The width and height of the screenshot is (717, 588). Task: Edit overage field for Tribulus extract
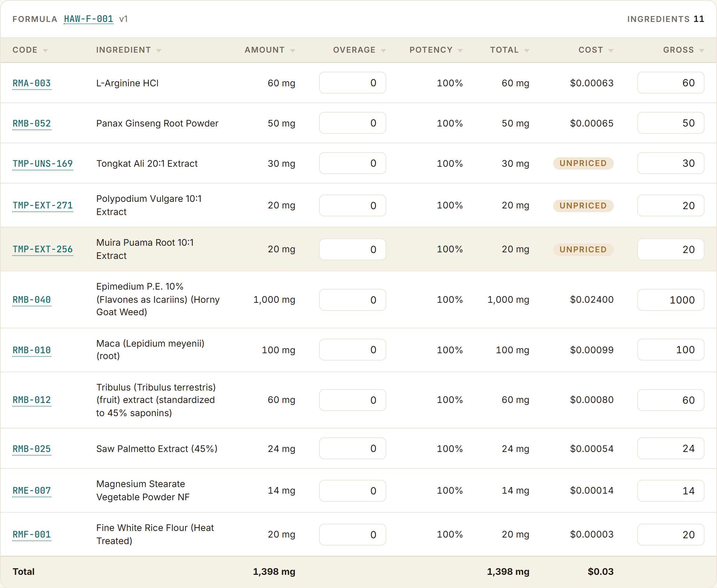click(353, 400)
